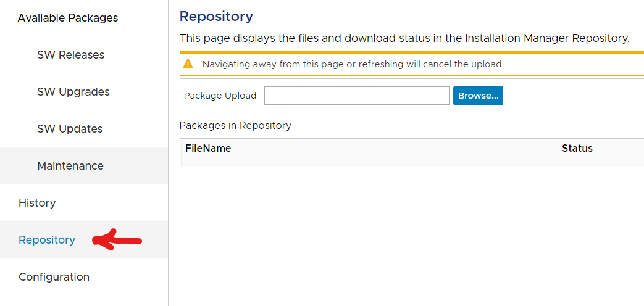Click the Package Upload label
Image resolution: width=644 pixels, height=306 pixels.
click(x=220, y=96)
